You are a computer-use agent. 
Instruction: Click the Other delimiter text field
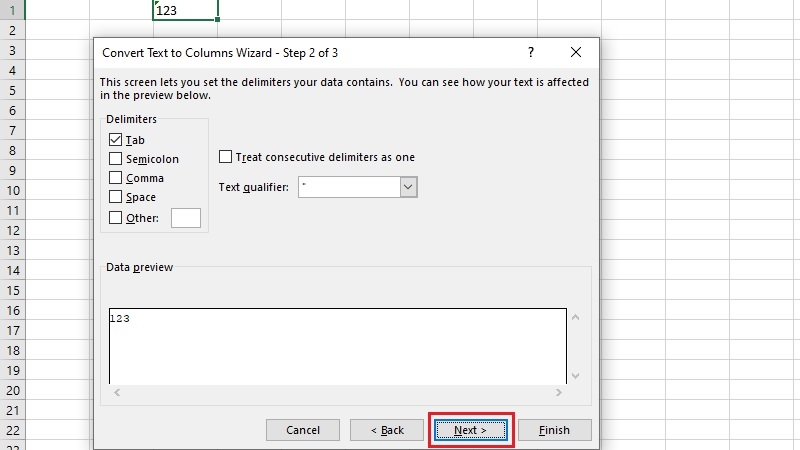click(x=186, y=218)
